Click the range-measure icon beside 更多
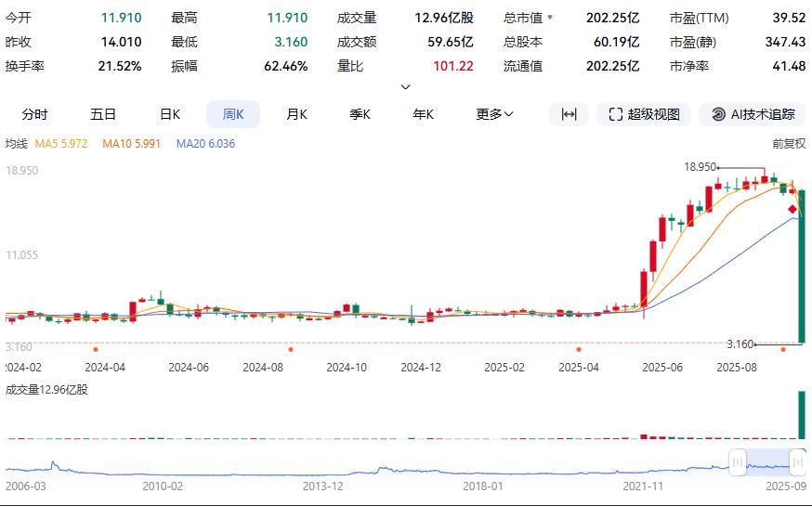This screenshot has height=506, width=812. 569,114
